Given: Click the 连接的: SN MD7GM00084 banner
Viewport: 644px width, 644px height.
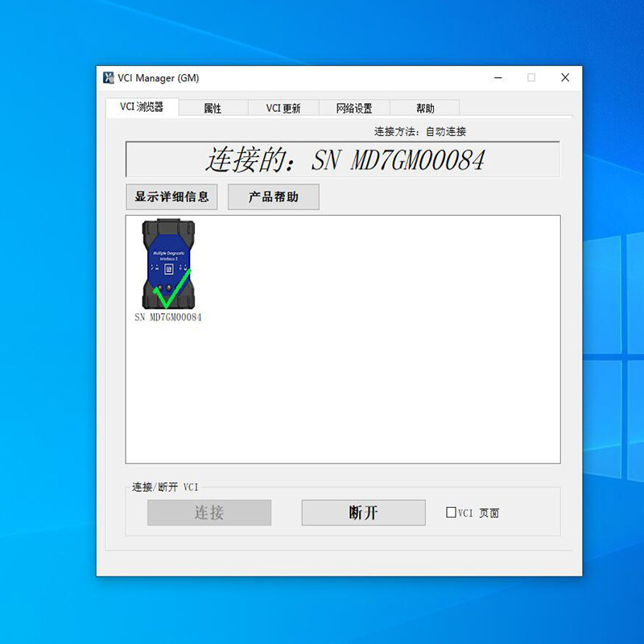Looking at the screenshot, I should coord(343,159).
